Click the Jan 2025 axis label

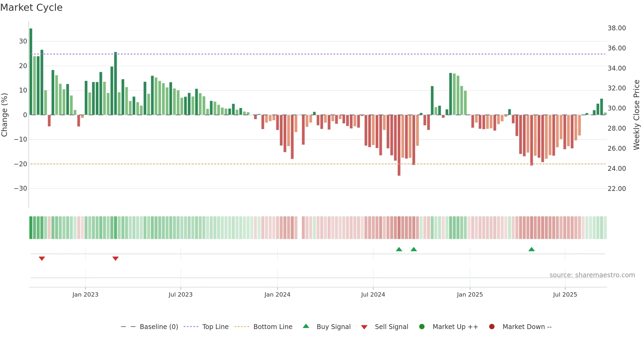(470, 294)
